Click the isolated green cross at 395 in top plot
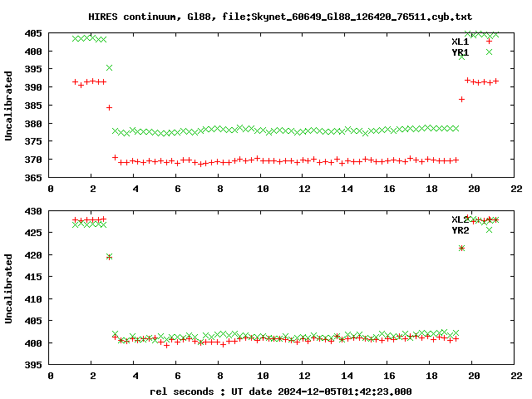 pos(109,68)
